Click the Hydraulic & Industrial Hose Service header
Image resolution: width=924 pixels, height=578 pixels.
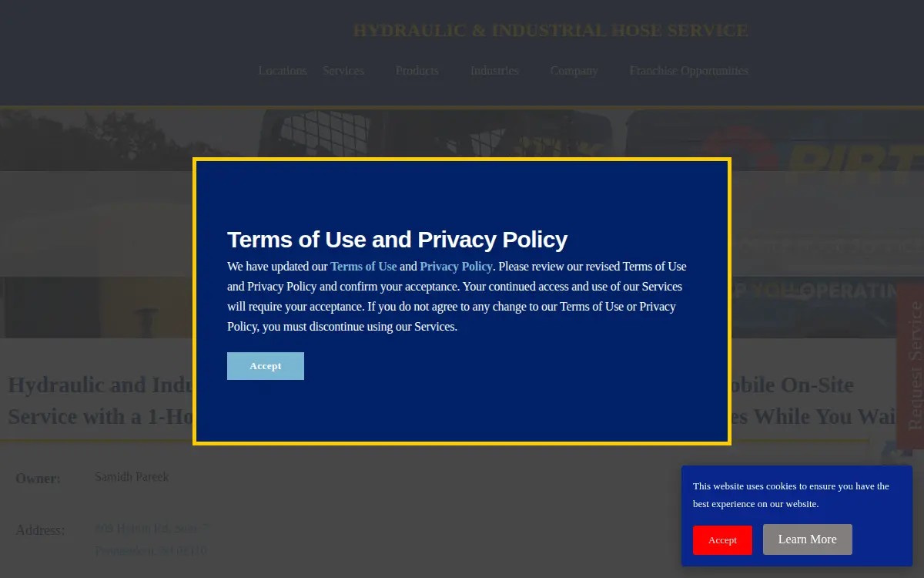[x=551, y=31]
